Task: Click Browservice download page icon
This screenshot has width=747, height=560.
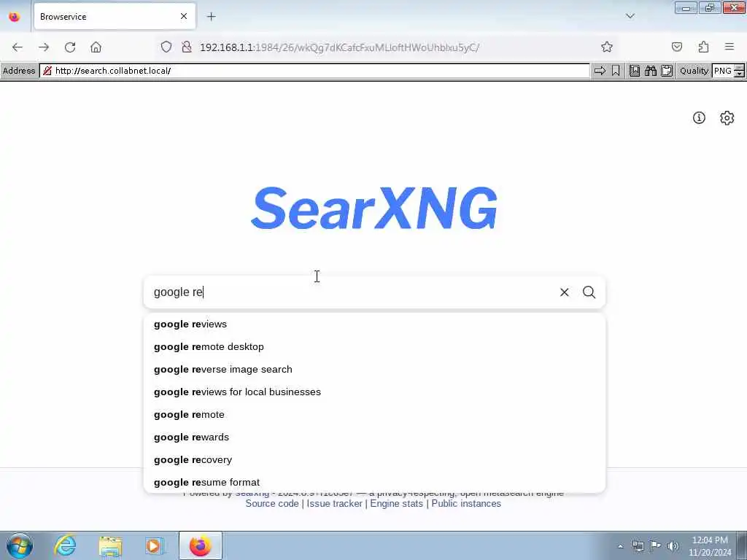Action: pyautogui.click(x=635, y=71)
